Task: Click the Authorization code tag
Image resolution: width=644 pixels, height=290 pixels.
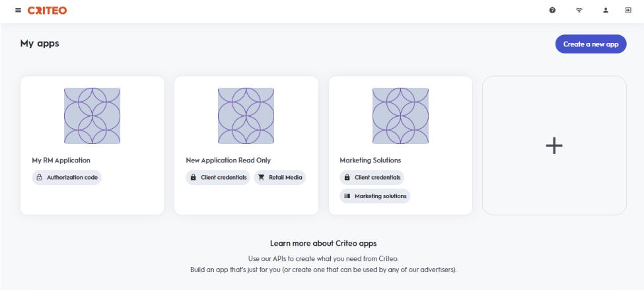Action: click(67, 178)
